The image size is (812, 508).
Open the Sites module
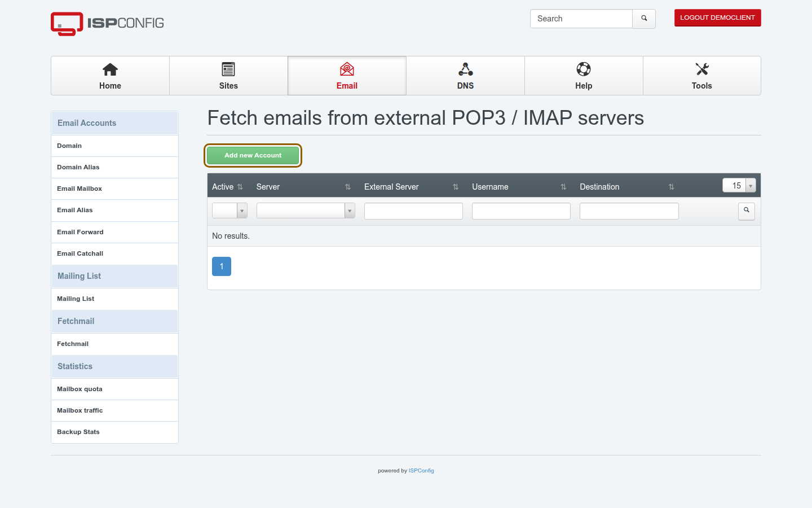point(228,76)
